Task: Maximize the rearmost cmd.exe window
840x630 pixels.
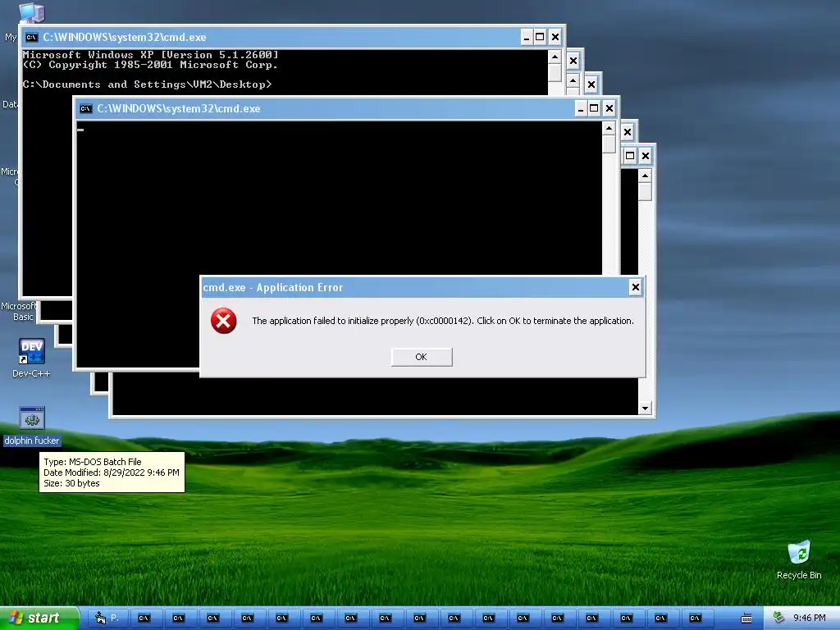Action: pyautogui.click(x=540, y=37)
